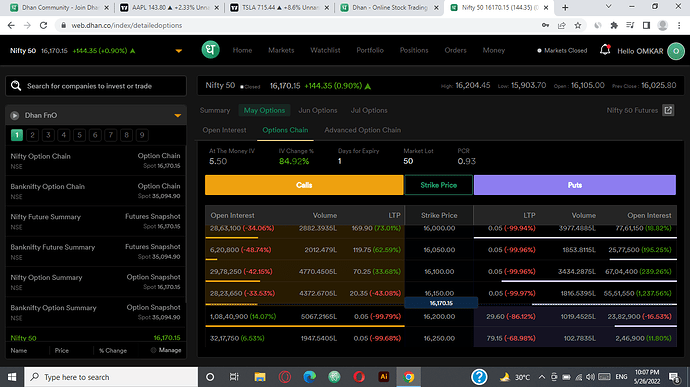690x387 pixels.
Task: Open Chrome from the taskbar
Action: [x=409, y=377]
